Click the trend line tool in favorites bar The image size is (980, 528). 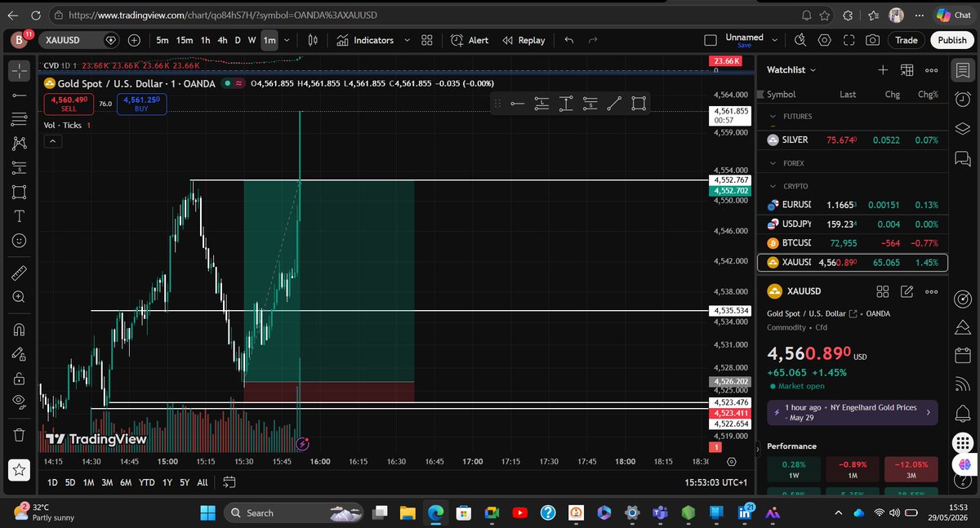[614, 103]
